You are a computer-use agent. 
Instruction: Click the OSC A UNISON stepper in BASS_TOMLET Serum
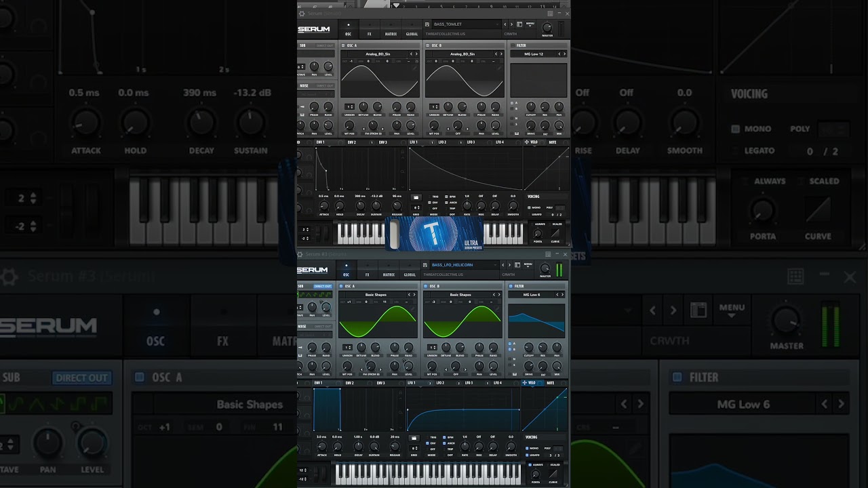350,107
